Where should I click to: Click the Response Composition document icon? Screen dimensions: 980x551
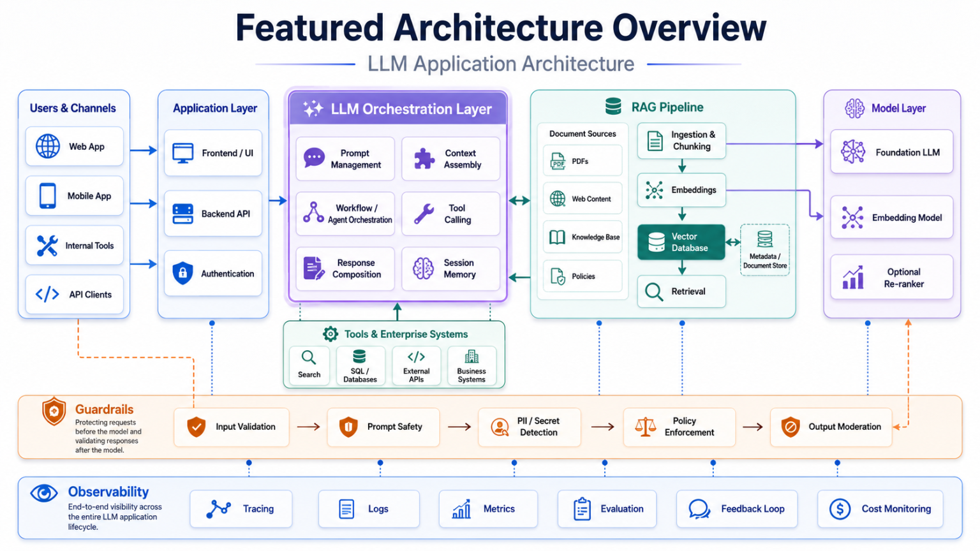click(x=313, y=268)
